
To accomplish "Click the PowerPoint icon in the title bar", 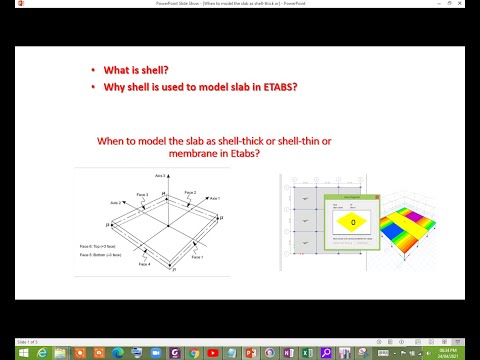I will 21,3.
